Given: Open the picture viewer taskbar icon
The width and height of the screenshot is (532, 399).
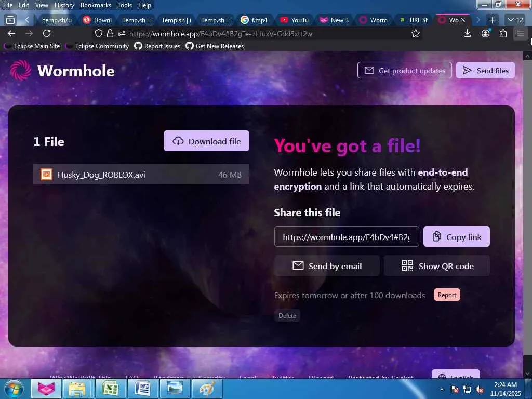Looking at the screenshot, I should pos(175,389).
